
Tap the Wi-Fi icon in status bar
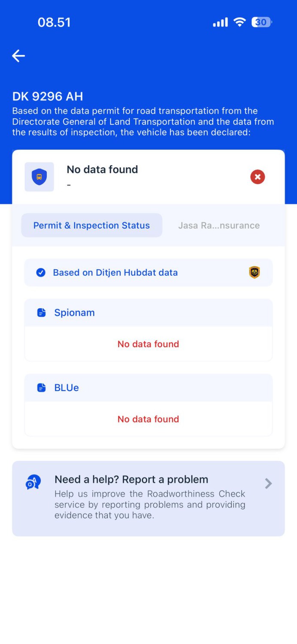coord(239,22)
